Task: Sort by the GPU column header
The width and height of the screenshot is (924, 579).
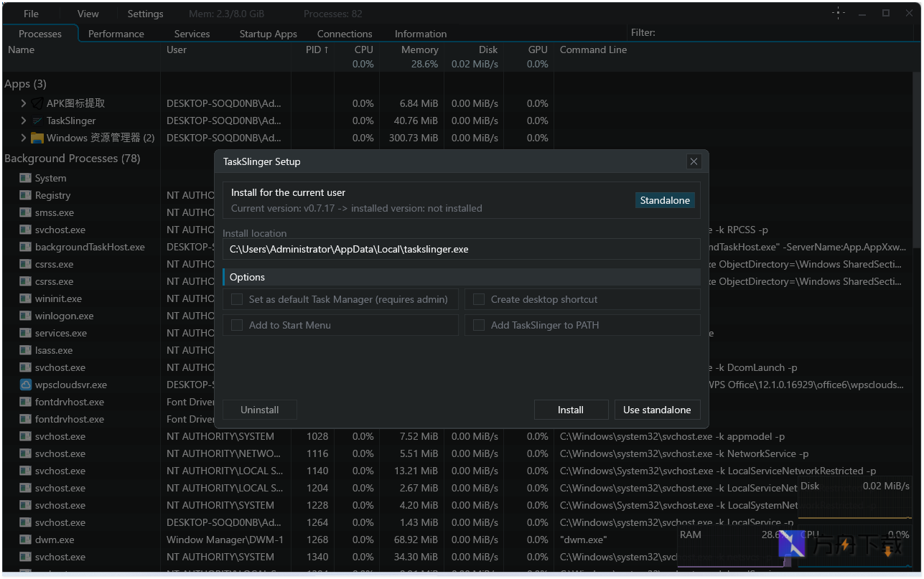Action: click(538, 50)
